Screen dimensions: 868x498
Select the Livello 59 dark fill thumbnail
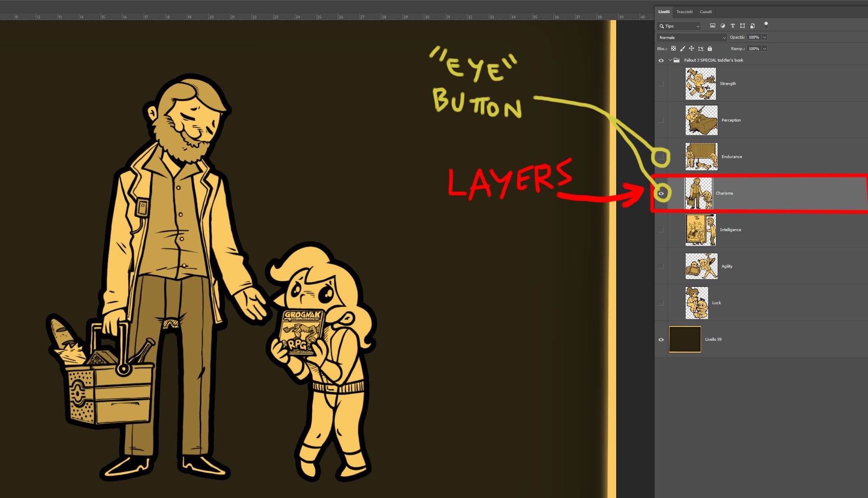click(x=685, y=340)
